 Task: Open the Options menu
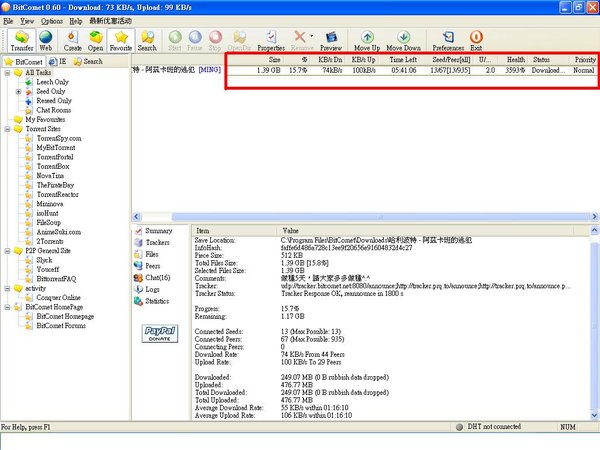click(52, 21)
